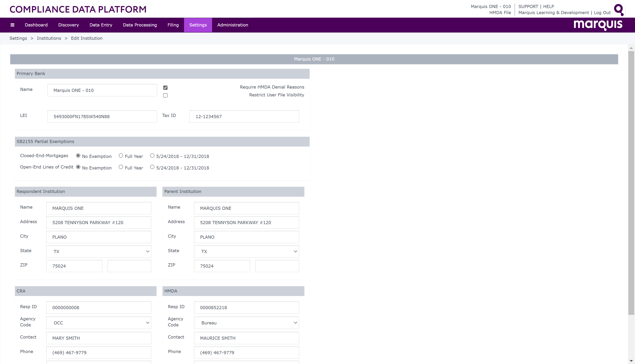Click the HMDA File text in header

(500, 13)
